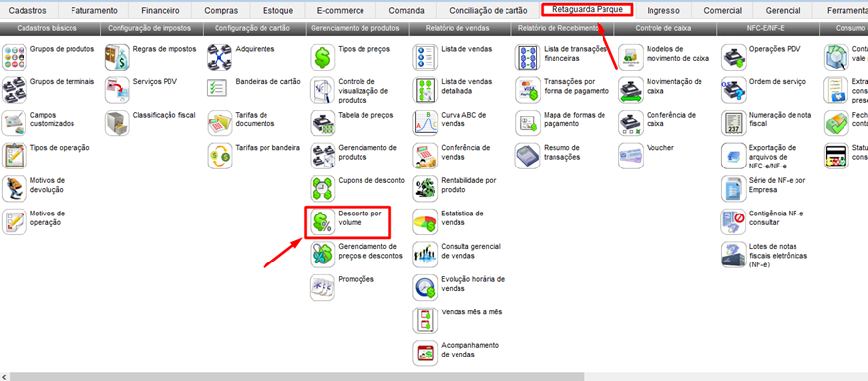Switch to the Gerencial tab
Image resolution: width=868 pixels, height=381 pixels.
click(x=783, y=11)
